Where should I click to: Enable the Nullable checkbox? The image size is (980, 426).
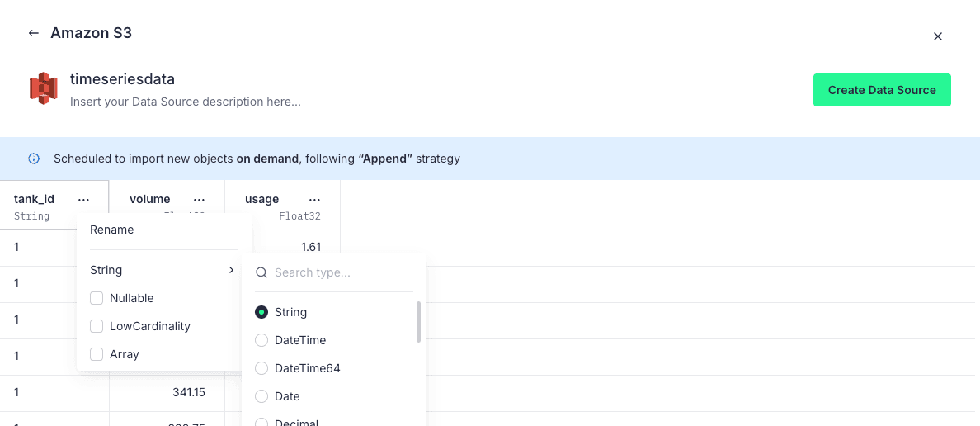coord(97,298)
